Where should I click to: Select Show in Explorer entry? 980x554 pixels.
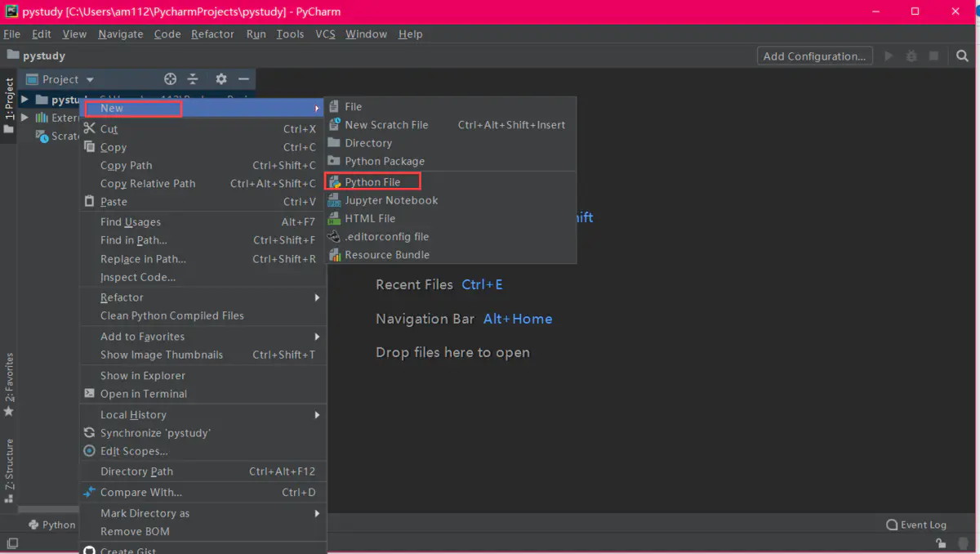point(142,375)
